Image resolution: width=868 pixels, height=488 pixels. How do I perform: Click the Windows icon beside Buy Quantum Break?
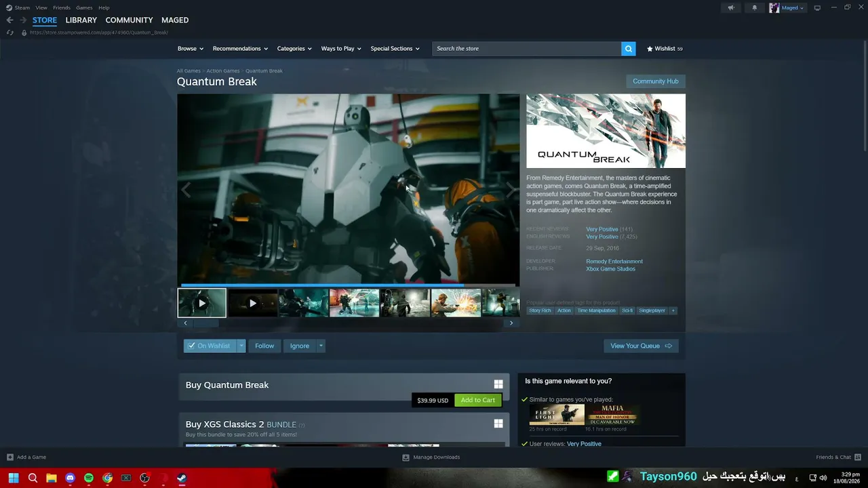click(x=498, y=384)
